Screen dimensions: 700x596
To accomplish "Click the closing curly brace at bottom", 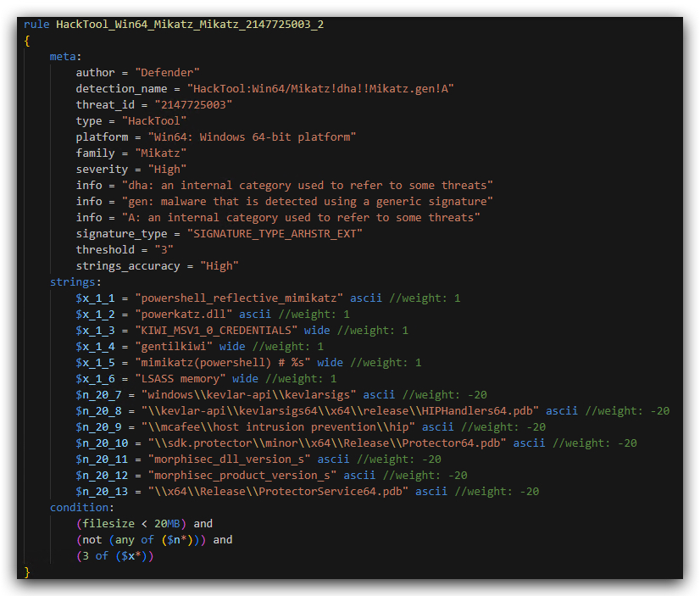I will [27, 572].
